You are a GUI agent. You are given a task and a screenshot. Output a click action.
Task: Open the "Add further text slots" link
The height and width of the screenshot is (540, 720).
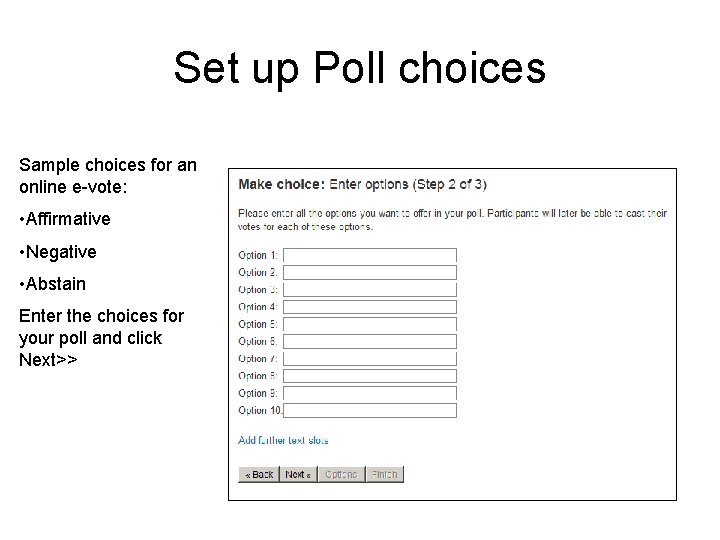[x=283, y=440]
